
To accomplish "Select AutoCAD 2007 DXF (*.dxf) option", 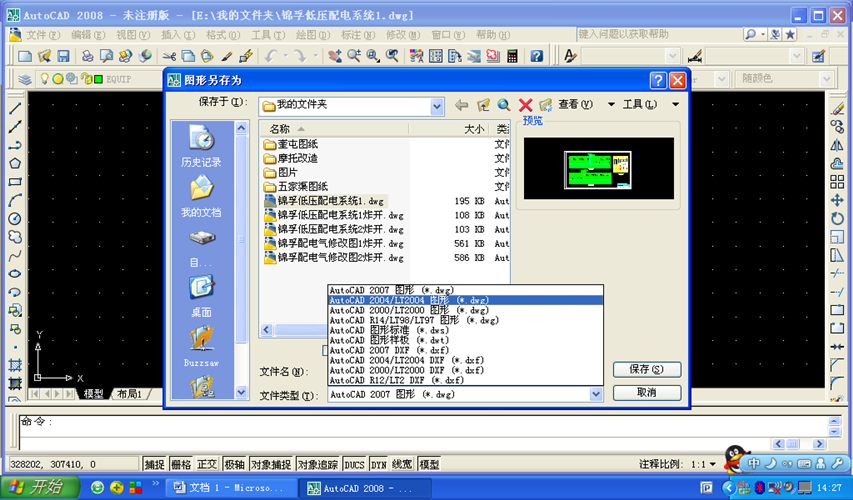I will [x=466, y=350].
